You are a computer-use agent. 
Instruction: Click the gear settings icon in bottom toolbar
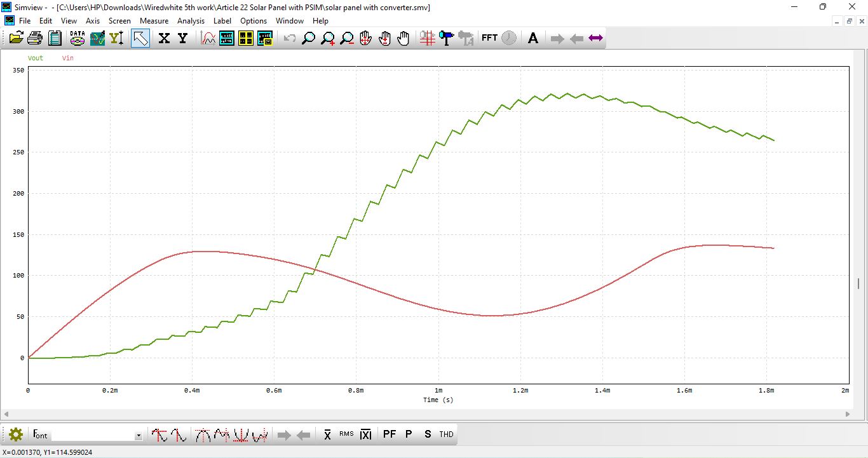(16, 434)
